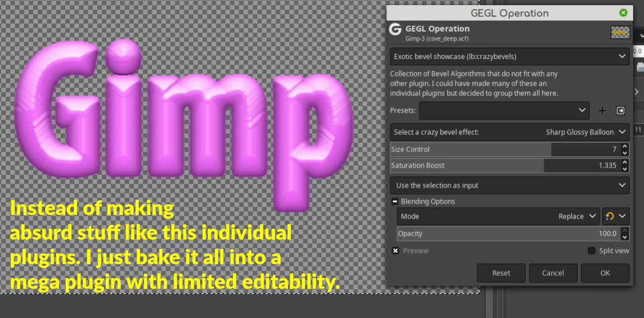Click the GEGL Operation title bar
This screenshot has width=644, height=318.
(x=509, y=13)
